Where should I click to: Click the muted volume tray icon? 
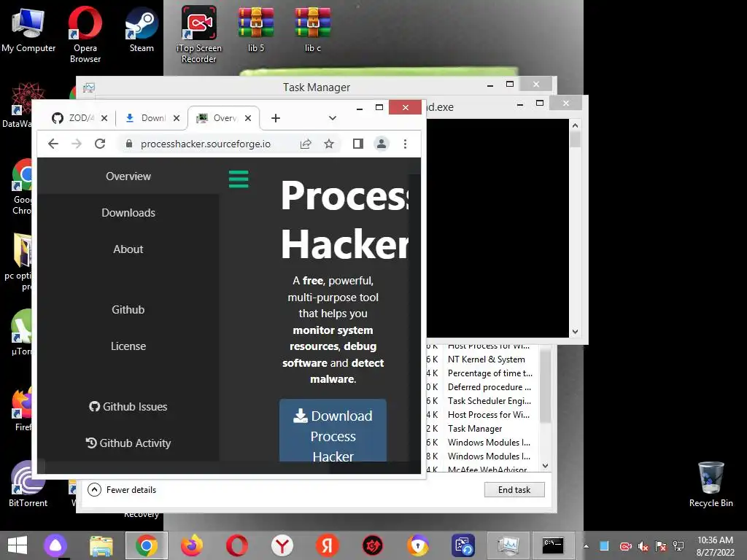[643, 546]
